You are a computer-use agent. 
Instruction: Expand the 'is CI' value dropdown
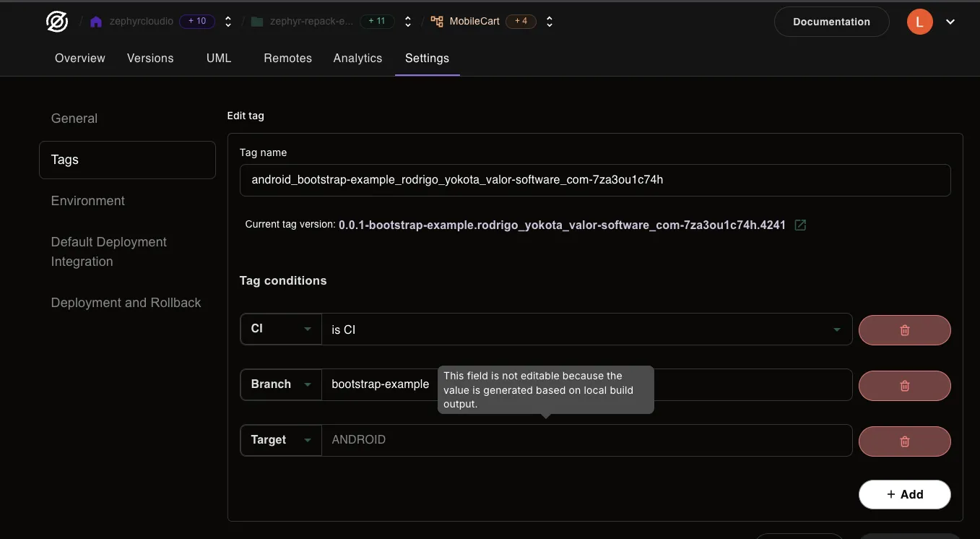pyautogui.click(x=836, y=329)
